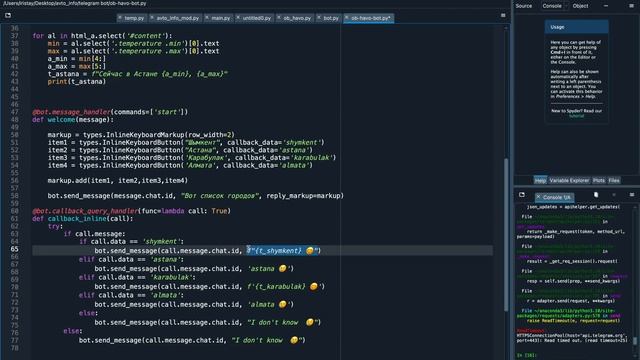Click the 'def welcome(message):' line
The image size is (640, 360).
[73, 120]
